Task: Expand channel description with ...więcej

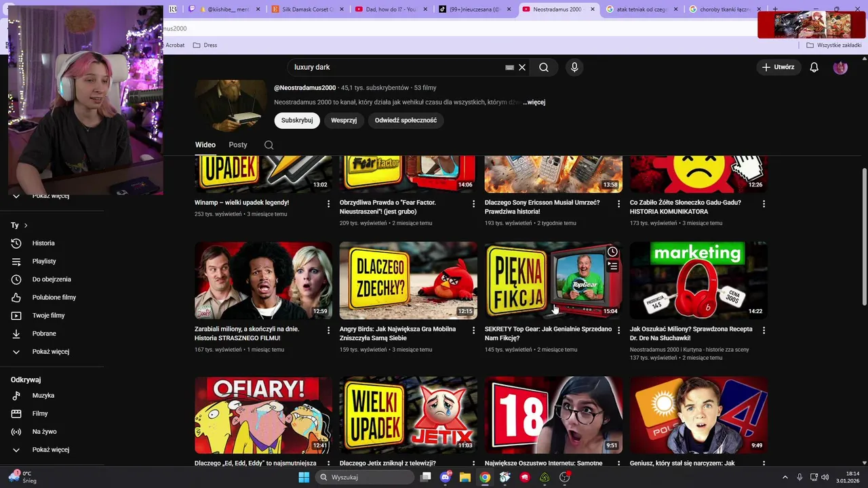Action: (534, 102)
